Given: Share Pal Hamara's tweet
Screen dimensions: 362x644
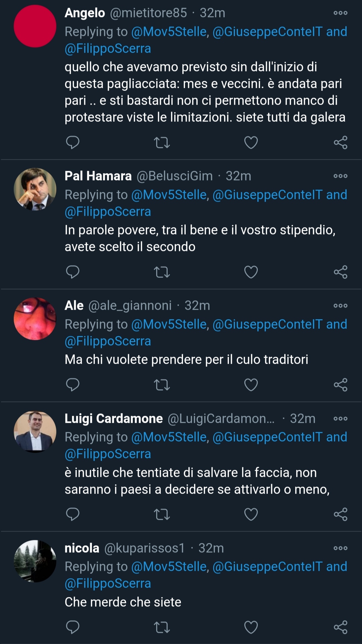Looking at the screenshot, I should coord(341,272).
